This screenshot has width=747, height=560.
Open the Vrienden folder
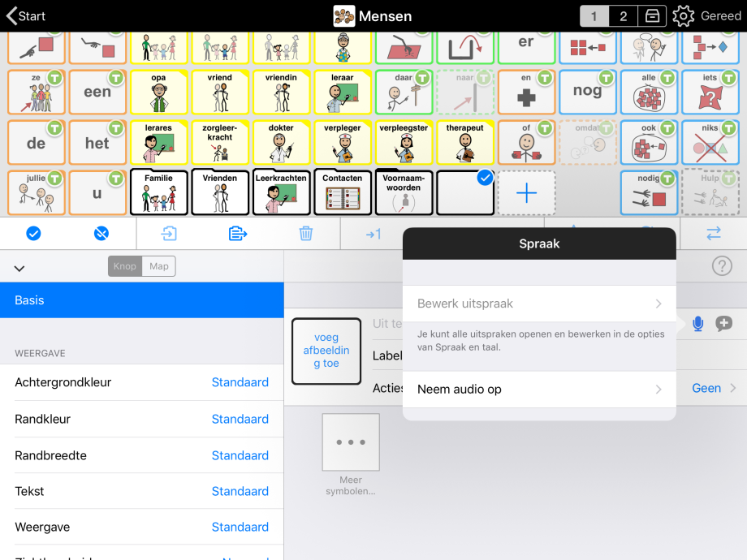tap(220, 192)
